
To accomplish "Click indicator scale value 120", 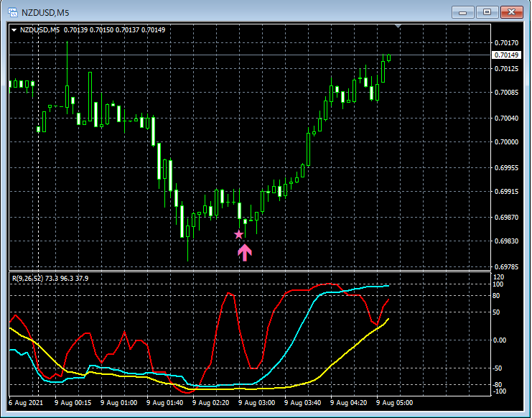I will (x=499, y=277).
